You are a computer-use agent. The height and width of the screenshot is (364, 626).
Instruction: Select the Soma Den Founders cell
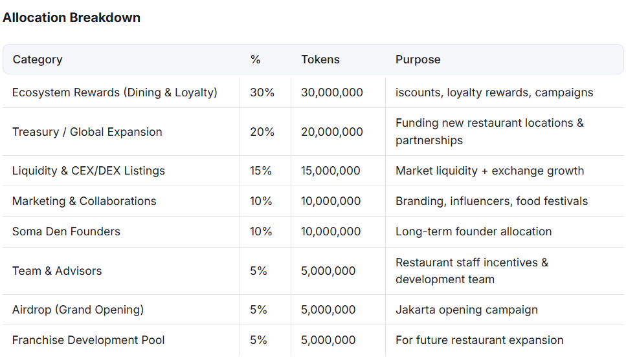tap(66, 231)
